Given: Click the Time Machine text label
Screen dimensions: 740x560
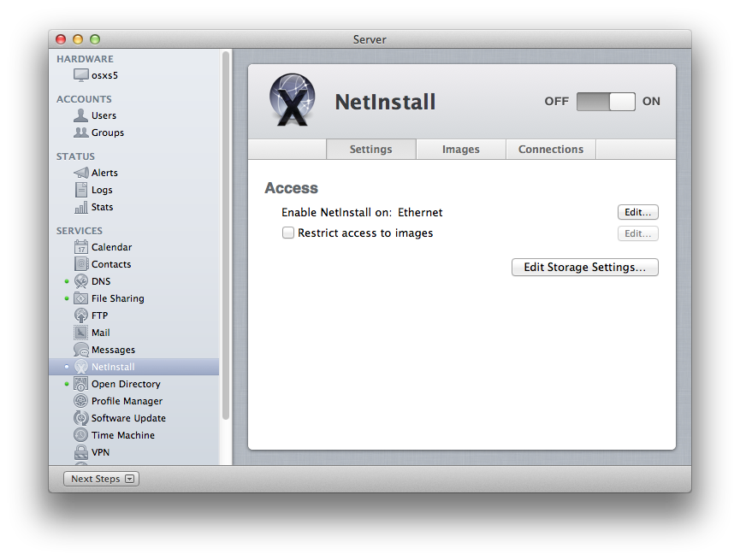Looking at the screenshot, I should [x=123, y=435].
